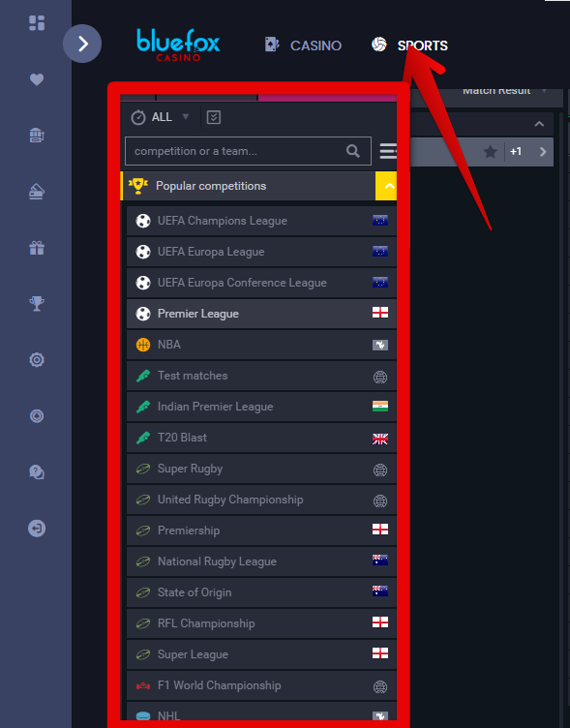
Task: Open the CASINO tab
Action: (x=303, y=45)
